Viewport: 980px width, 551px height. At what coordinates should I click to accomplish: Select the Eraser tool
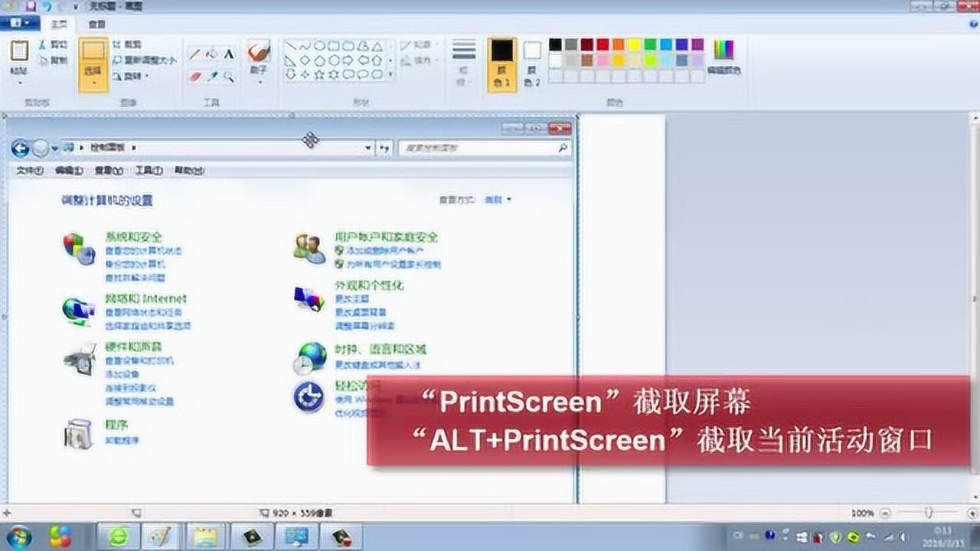pyautogui.click(x=194, y=75)
